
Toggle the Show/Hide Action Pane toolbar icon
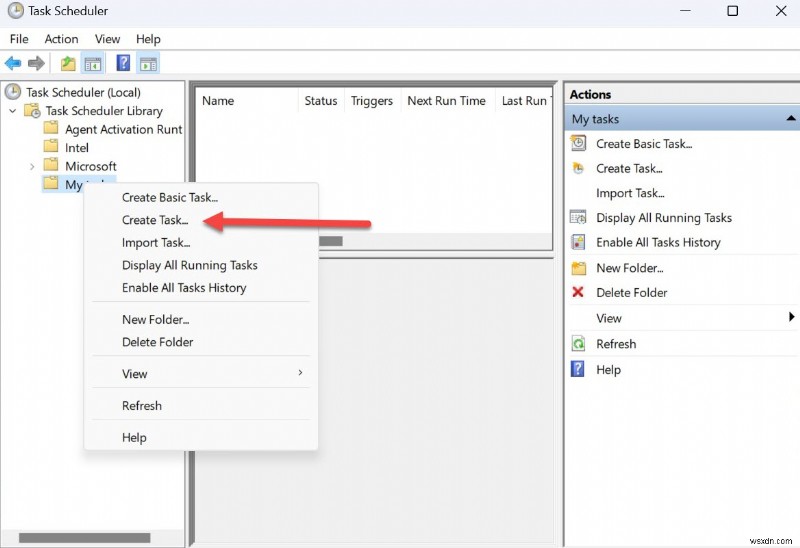pyautogui.click(x=148, y=64)
